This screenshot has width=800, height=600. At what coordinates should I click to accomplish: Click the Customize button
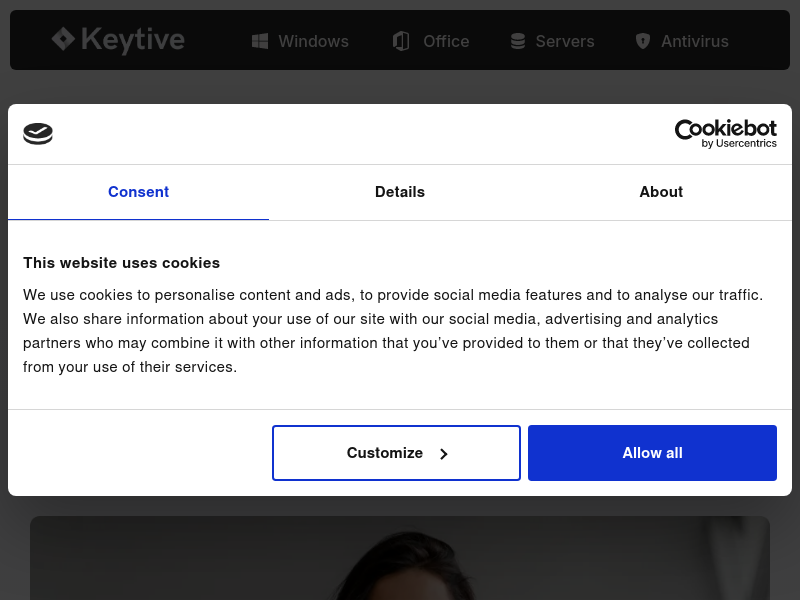click(396, 453)
